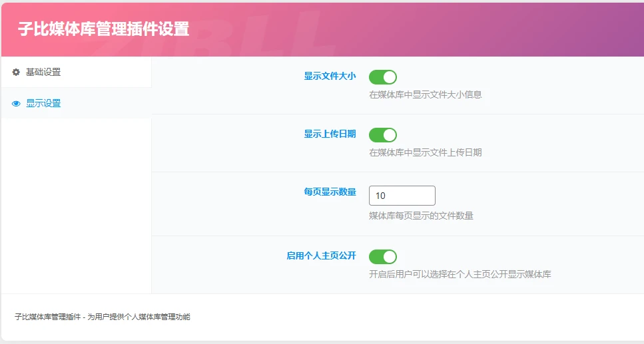Open the 基础设置 tab

tap(43, 72)
